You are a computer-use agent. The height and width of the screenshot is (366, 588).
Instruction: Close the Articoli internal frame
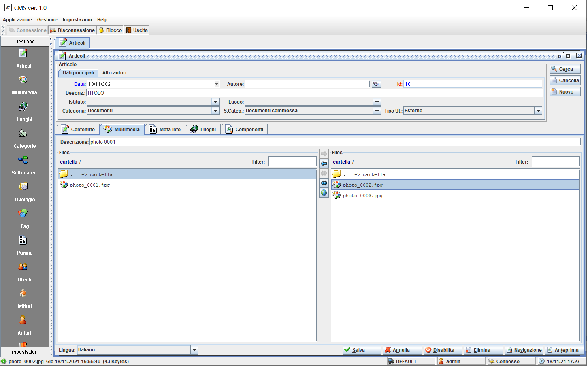(579, 55)
